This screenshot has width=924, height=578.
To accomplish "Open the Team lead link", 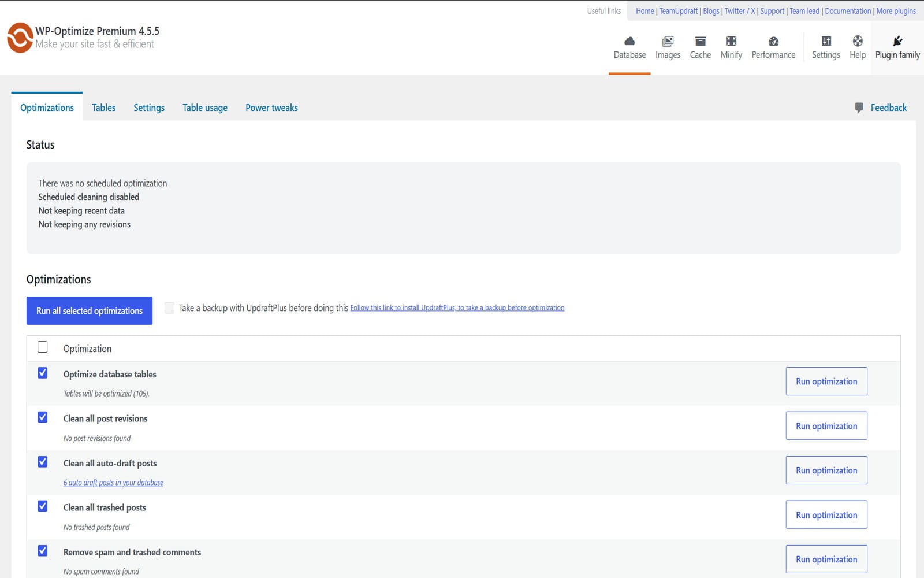I will [804, 11].
